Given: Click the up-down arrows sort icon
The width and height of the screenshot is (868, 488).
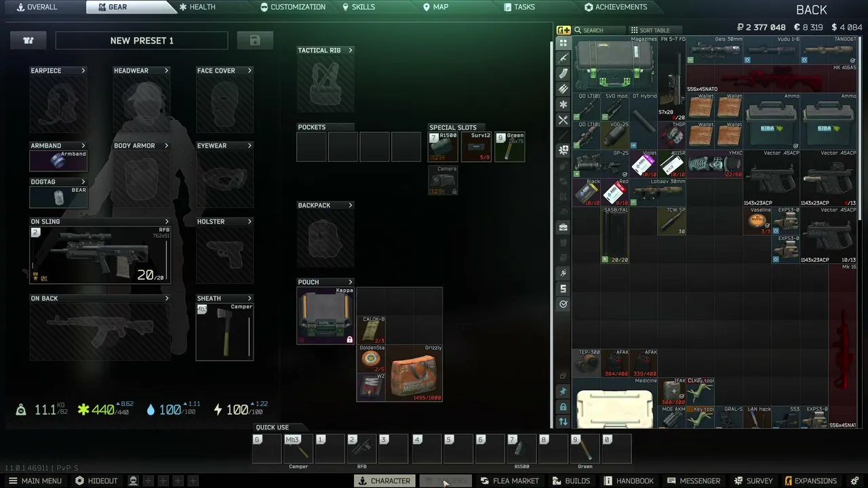Looking at the screenshot, I should coord(563,422).
